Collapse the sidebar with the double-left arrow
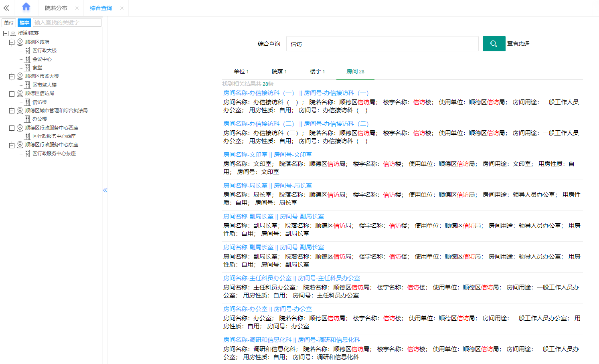599x364 pixels. (6, 8)
